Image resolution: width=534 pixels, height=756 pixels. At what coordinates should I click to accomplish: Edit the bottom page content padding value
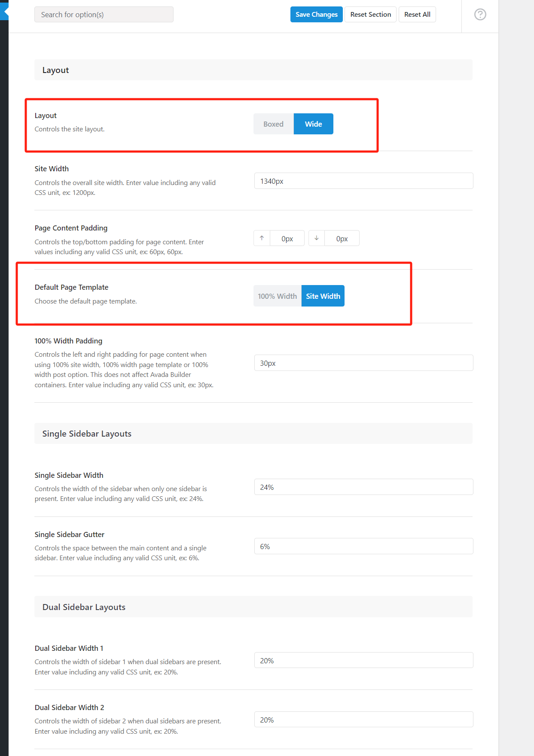tap(342, 239)
